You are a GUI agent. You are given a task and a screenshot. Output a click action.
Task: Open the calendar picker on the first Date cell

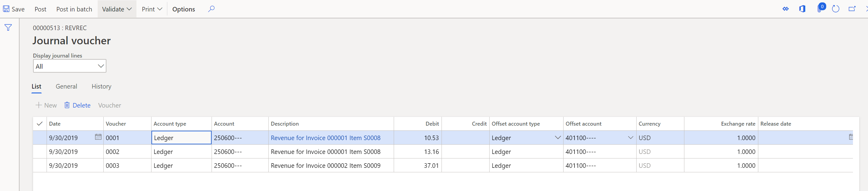[98, 137]
